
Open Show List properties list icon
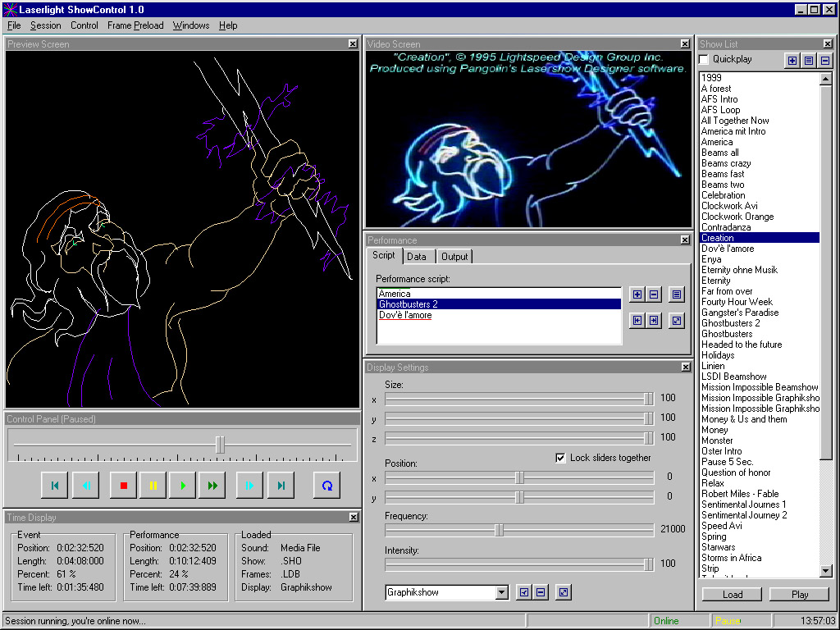point(809,61)
